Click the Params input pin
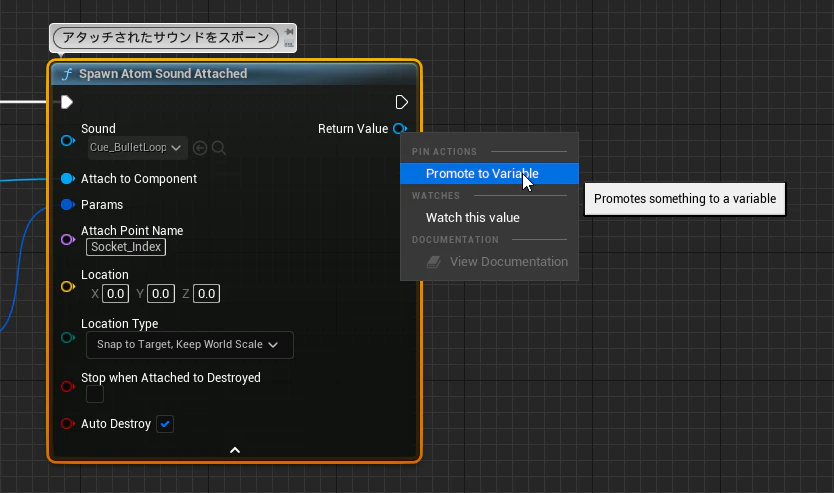834x493 pixels. [x=68, y=205]
